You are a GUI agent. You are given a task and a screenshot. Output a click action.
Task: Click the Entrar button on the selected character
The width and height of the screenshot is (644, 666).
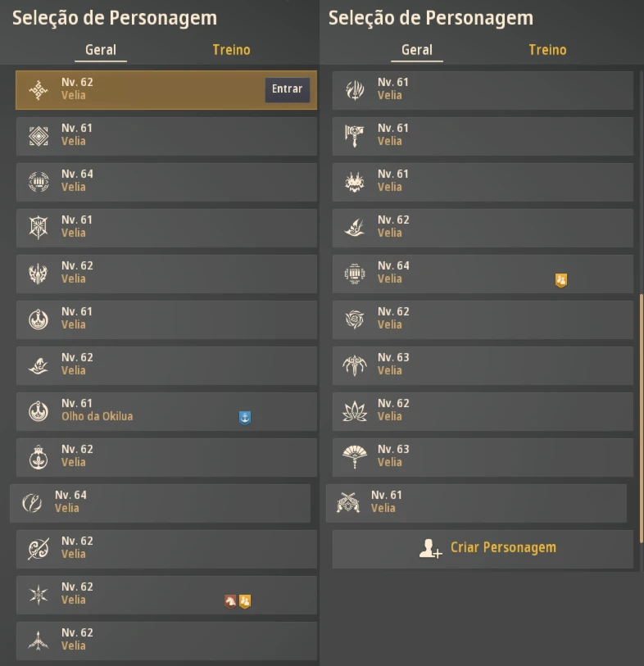pos(287,89)
